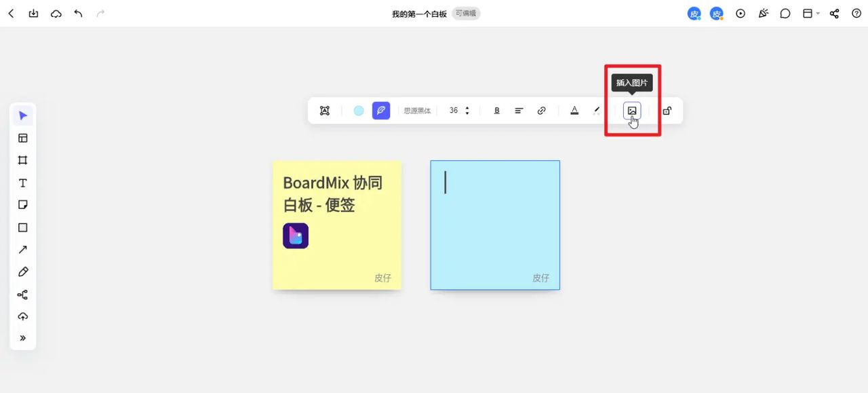Open help via question mark icon
Screen dimensions: 868x393
coord(856,14)
